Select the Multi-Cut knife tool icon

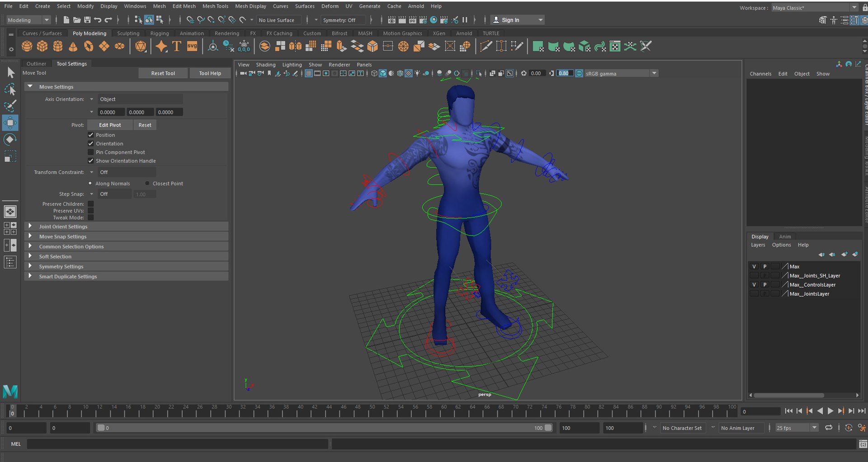[x=486, y=46]
